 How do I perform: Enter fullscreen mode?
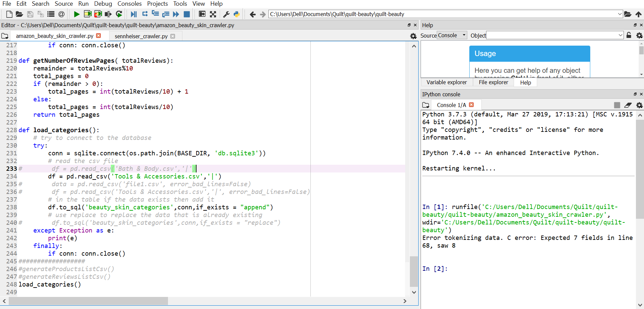point(213,14)
